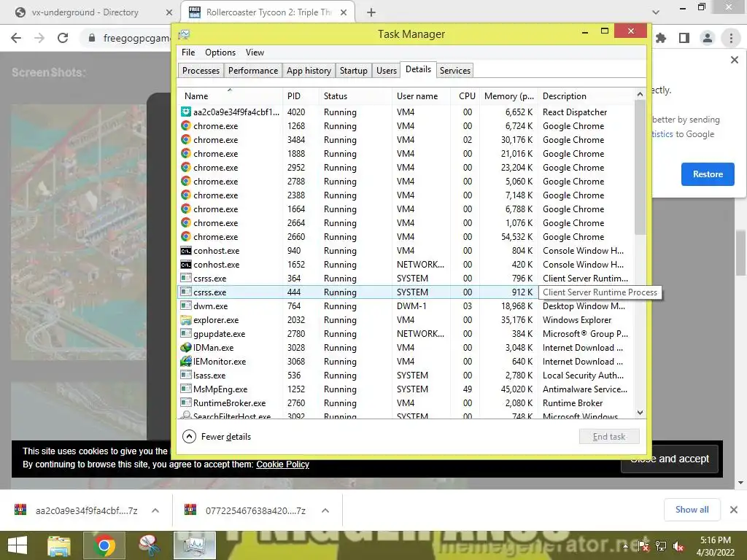Click the blue Restore button
The width and height of the screenshot is (747, 560).
click(708, 174)
